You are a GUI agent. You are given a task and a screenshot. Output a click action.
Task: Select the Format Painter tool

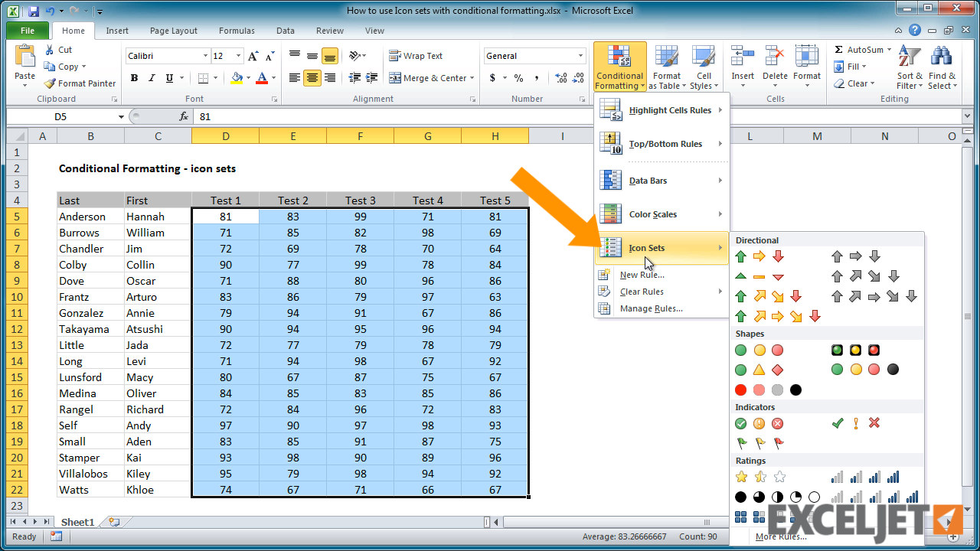click(80, 83)
